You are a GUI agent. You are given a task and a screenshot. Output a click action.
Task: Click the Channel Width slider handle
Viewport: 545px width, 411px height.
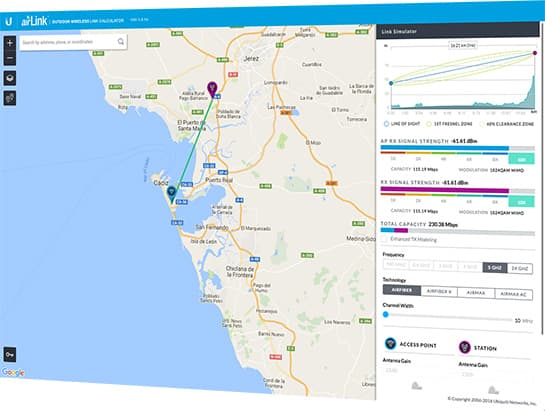coord(385,314)
